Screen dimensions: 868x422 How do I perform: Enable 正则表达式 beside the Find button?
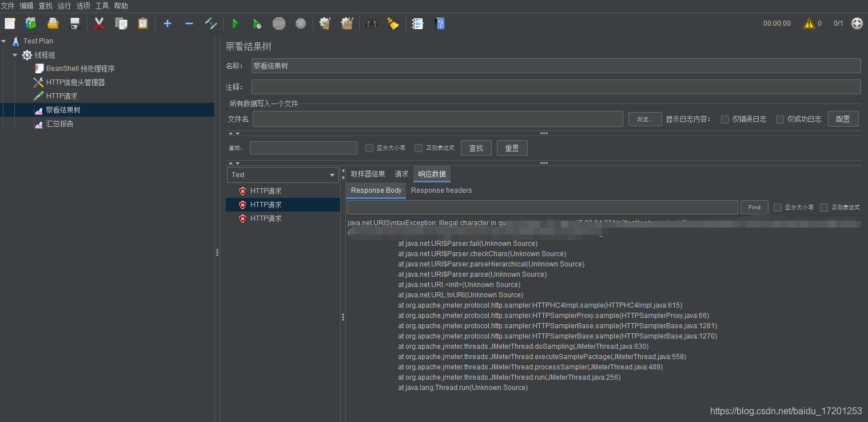click(x=824, y=207)
